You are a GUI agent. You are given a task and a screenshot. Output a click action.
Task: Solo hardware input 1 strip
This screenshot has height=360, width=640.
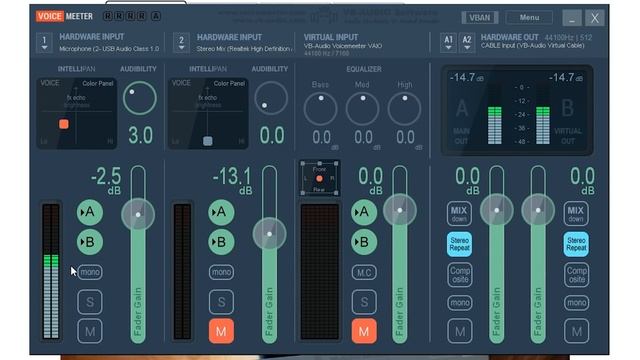(90, 302)
